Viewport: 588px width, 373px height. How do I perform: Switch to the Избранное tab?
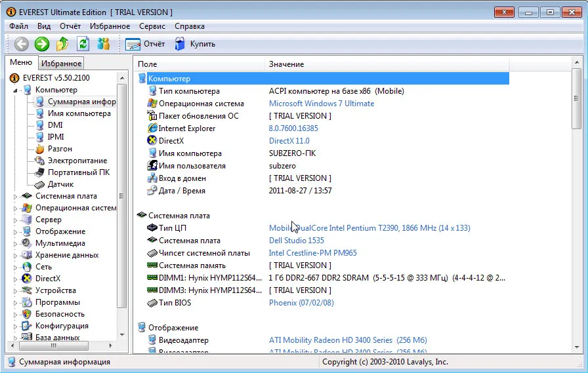tap(61, 64)
